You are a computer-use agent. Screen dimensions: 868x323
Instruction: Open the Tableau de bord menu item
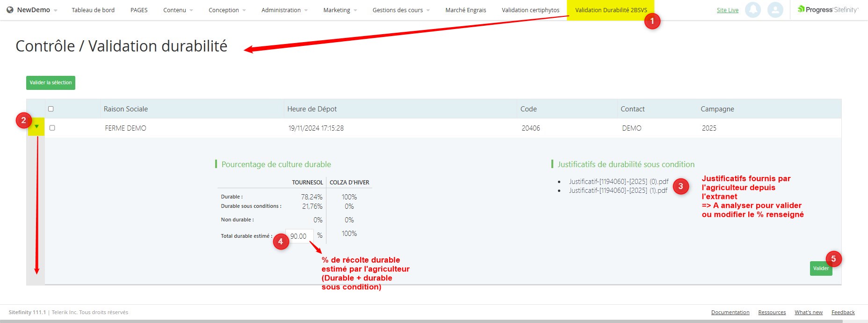[x=93, y=10]
